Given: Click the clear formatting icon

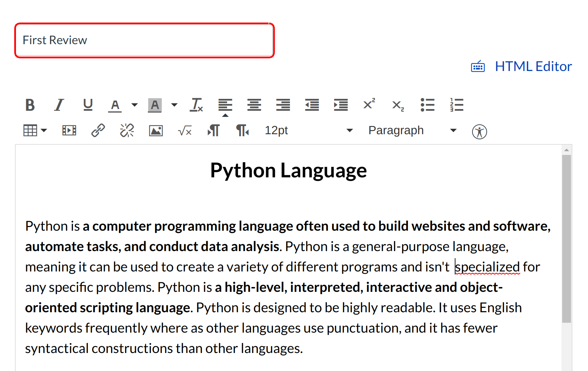Looking at the screenshot, I should 196,105.
